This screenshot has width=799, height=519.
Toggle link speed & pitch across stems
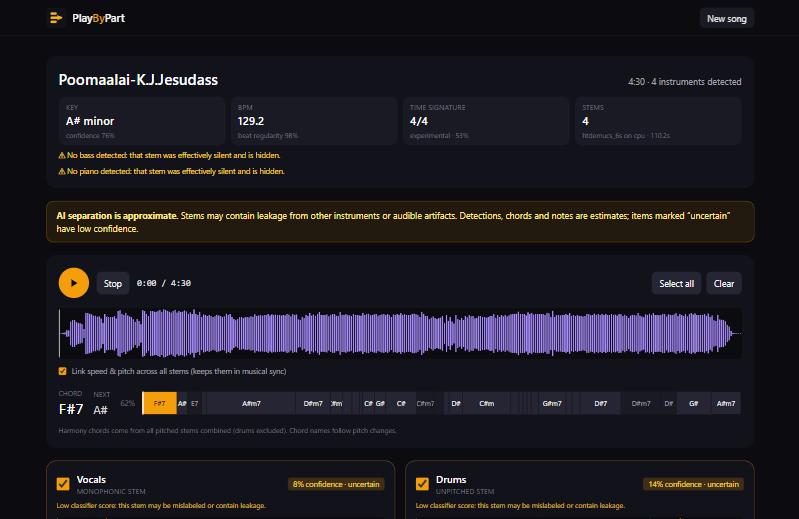pyautogui.click(x=63, y=371)
